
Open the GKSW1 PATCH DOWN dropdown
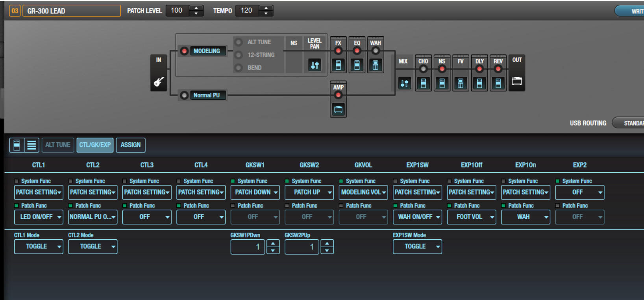pos(255,192)
